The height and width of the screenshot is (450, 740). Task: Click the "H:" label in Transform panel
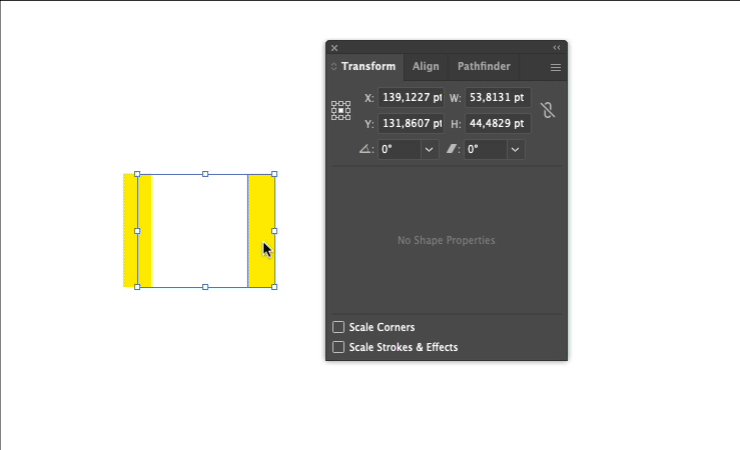click(455, 124)
